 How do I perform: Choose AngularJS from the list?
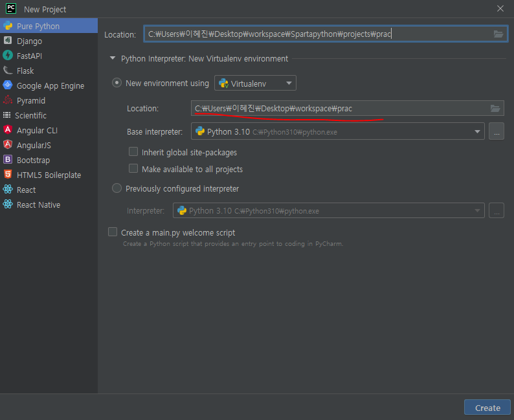point(49,145)
